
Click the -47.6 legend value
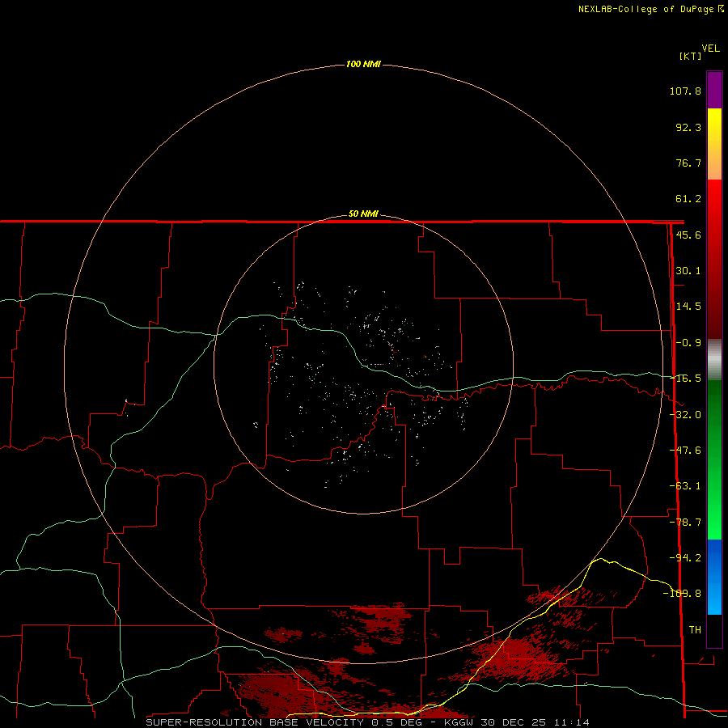coord(685,451)
